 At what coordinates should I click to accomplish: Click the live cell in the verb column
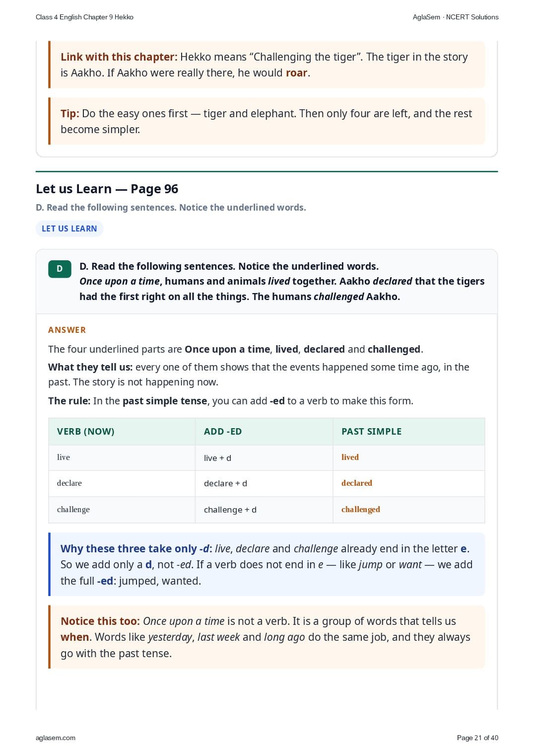coord(122,457)
